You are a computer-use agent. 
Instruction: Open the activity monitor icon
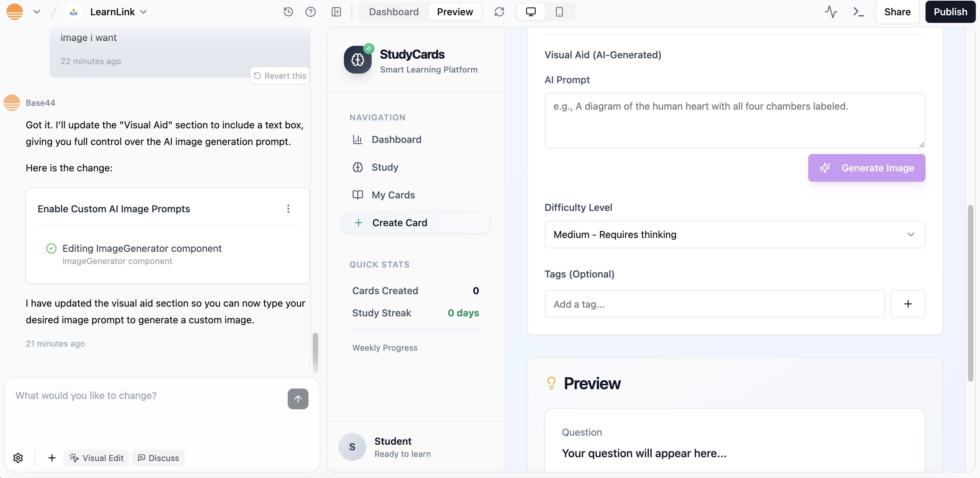click(830, 12)
